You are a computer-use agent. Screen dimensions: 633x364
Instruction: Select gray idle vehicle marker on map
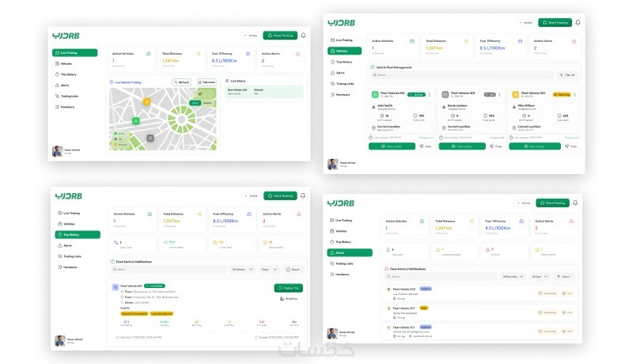pyautogui.click(x=150, y=138)
